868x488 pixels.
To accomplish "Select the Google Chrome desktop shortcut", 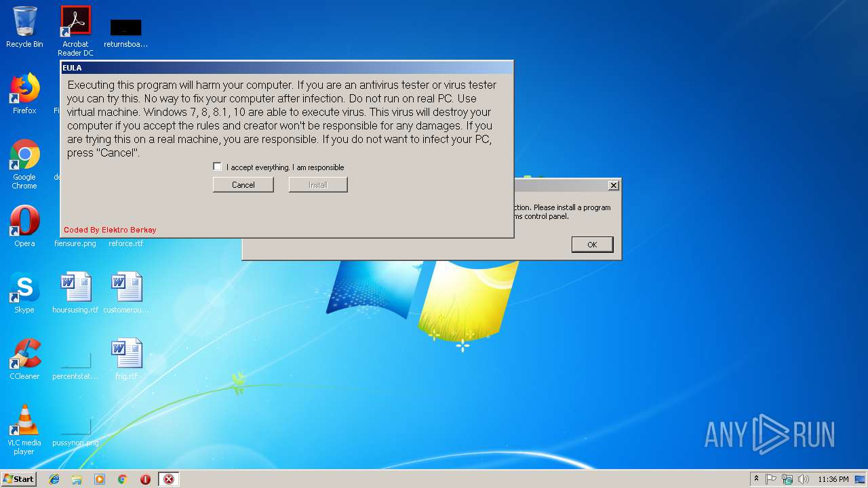I will 24,164.
